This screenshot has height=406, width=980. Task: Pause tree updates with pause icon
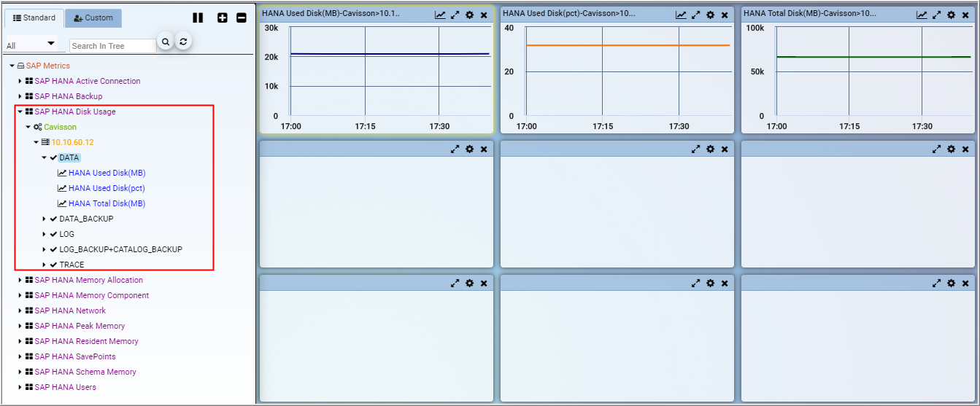[x=198, y=17]
